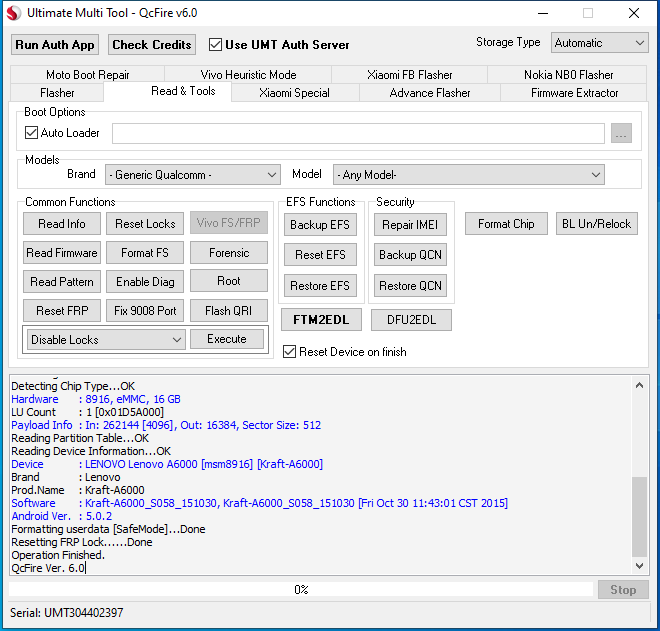The image size is (660, 631).
Task: Click the Read Pattern button
Action: coord(62,282)
